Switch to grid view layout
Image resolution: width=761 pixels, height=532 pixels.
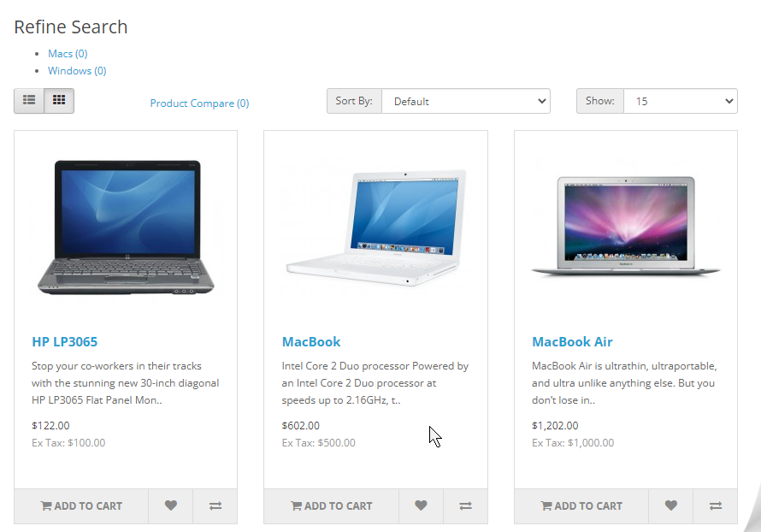59,100
